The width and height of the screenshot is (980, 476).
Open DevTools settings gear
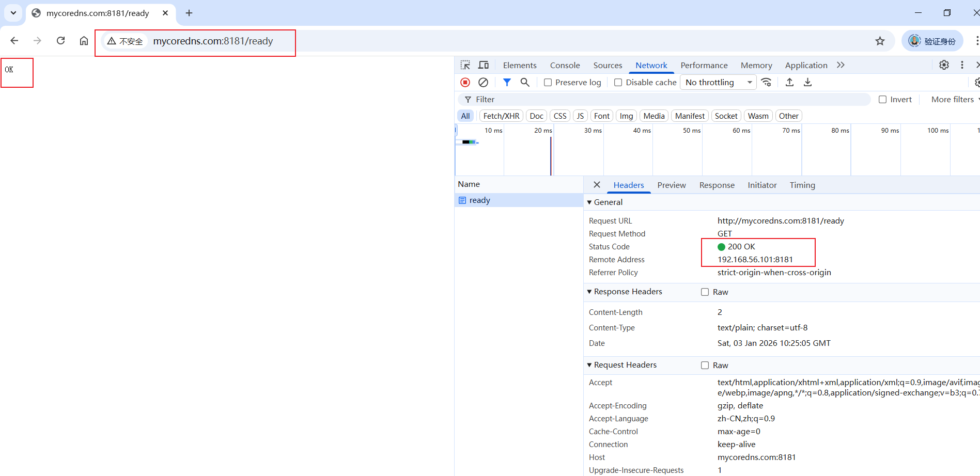point(944,65)
